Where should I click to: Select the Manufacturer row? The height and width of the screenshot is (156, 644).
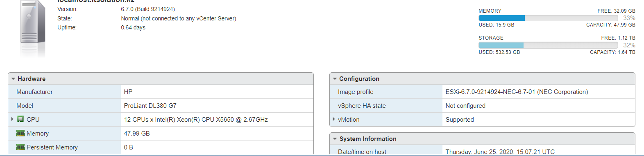(161, 92)
